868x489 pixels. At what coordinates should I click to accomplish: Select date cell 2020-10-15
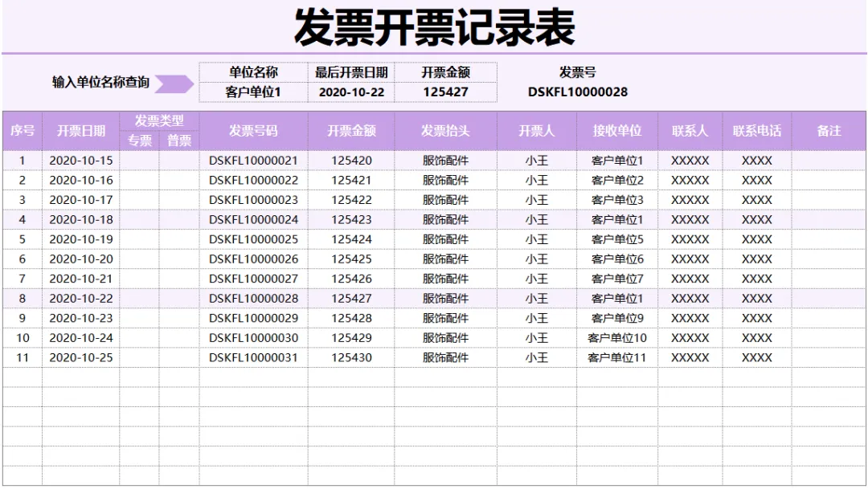(x=81, y=161)
